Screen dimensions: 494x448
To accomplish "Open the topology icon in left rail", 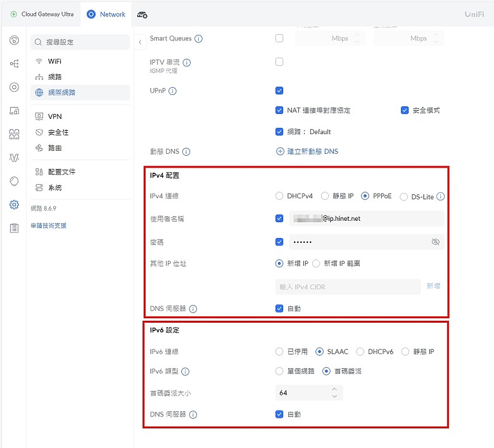I will click(x=14, y=64).
